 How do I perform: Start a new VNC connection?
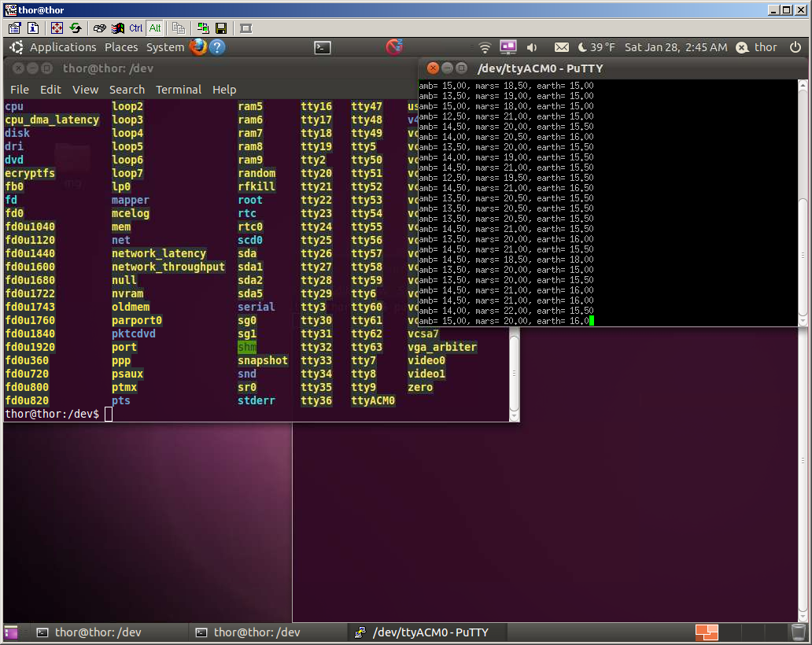203,28
